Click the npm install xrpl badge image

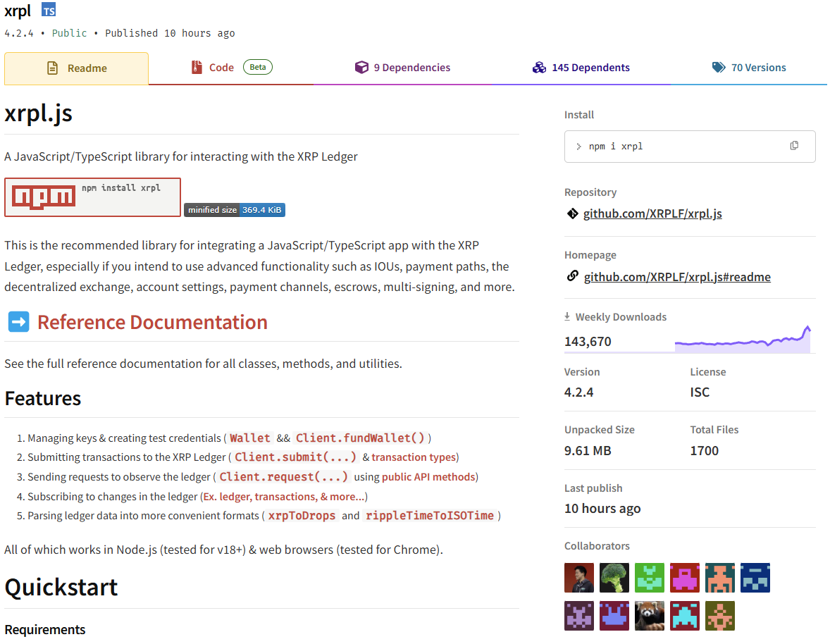[x=92, y=197]
